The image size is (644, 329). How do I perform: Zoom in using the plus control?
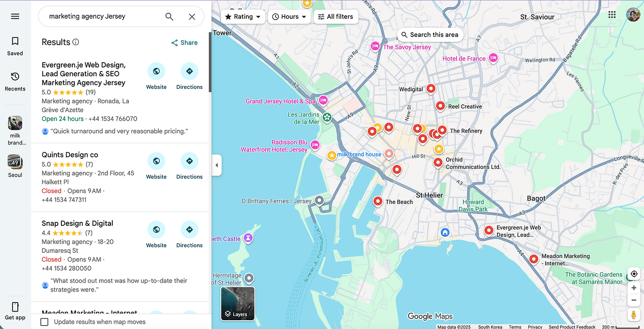coord(634,288)
